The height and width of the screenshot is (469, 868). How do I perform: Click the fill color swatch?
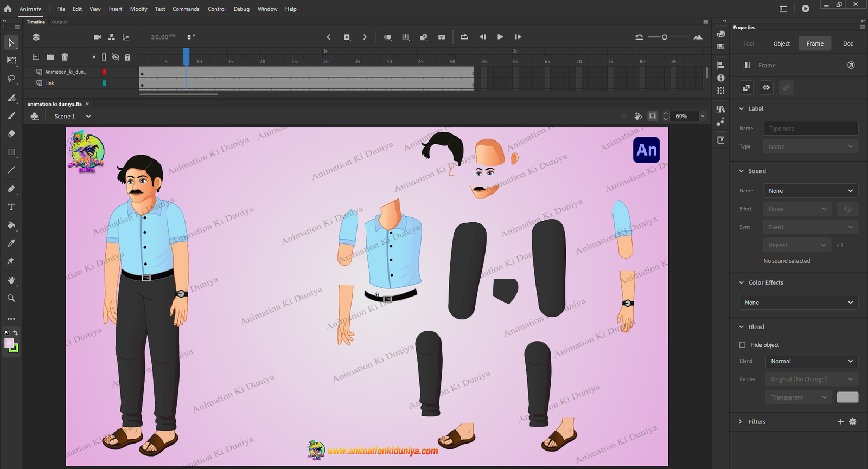pyautogui.click(x=9, y=343)
